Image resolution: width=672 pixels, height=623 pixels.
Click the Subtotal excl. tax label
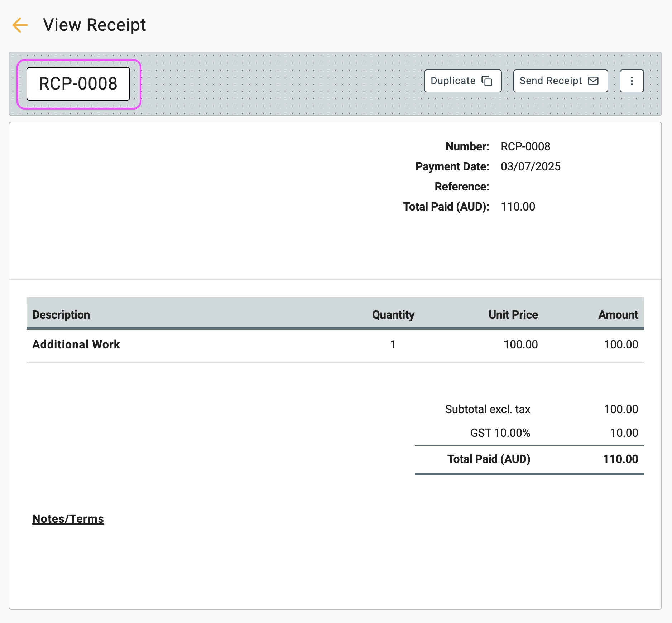488,409
